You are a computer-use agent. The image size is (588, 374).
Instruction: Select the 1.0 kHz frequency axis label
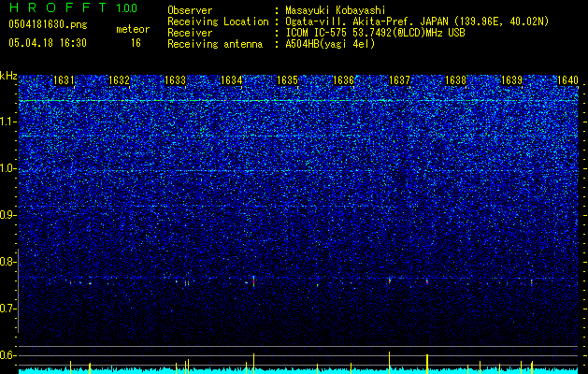(x=8, y=168)
